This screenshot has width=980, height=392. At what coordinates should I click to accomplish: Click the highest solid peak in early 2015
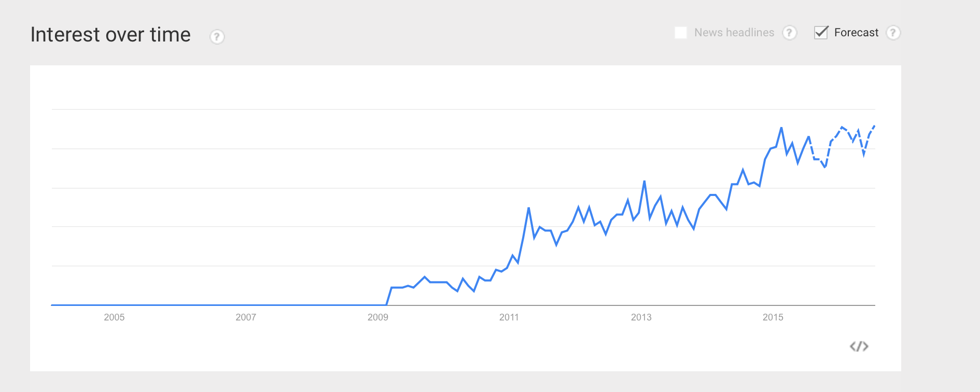coord(781,128)
